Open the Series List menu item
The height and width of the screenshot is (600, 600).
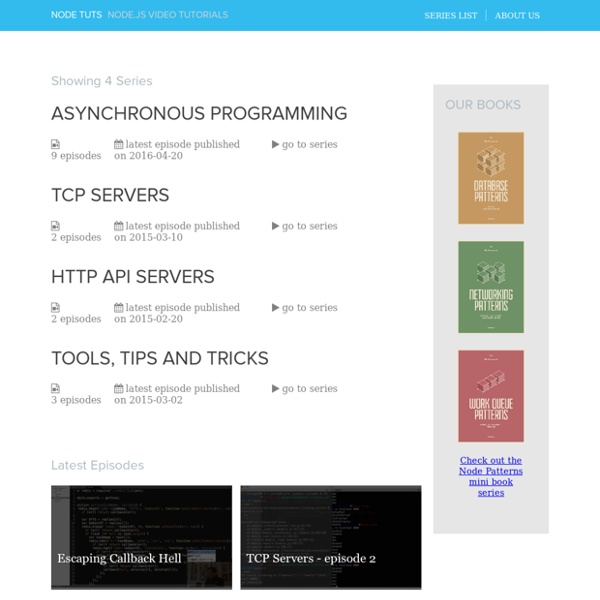coord(450,15)
